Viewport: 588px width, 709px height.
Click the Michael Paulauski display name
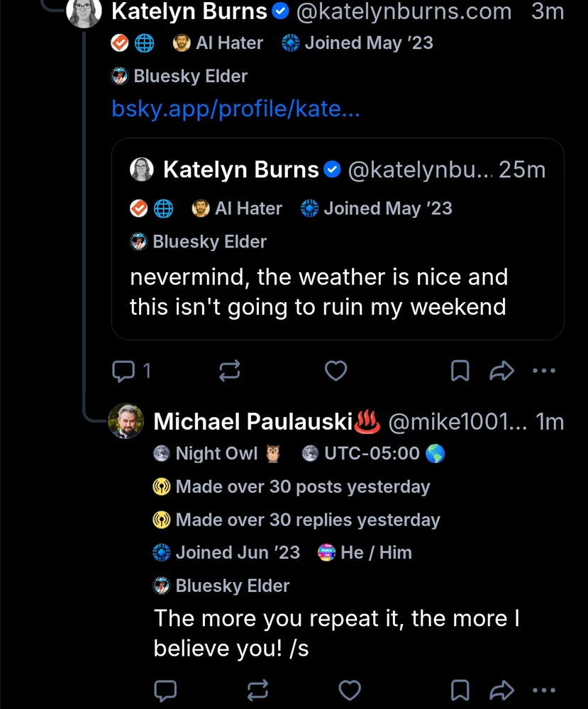pyautogui.click(x=253, y=422)
